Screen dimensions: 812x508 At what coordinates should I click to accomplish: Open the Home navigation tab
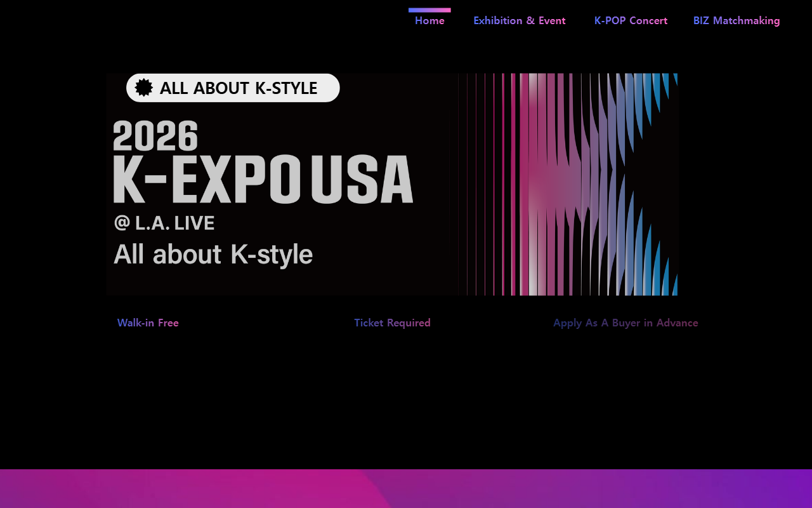429,20
